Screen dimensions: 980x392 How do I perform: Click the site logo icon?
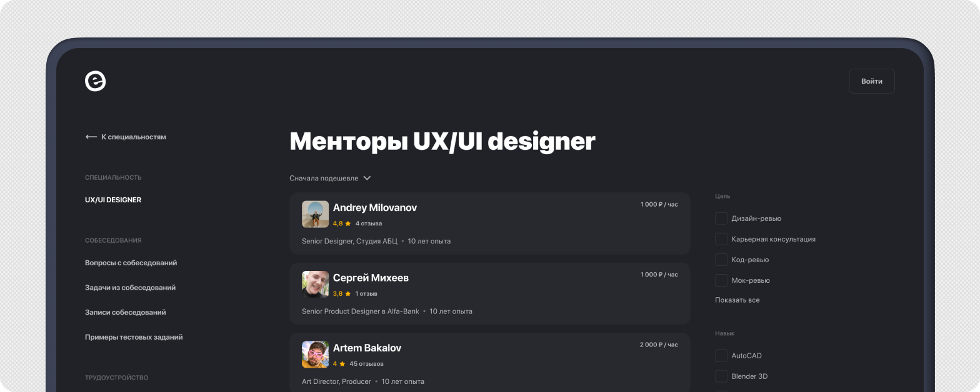click(x=96, y=81)
